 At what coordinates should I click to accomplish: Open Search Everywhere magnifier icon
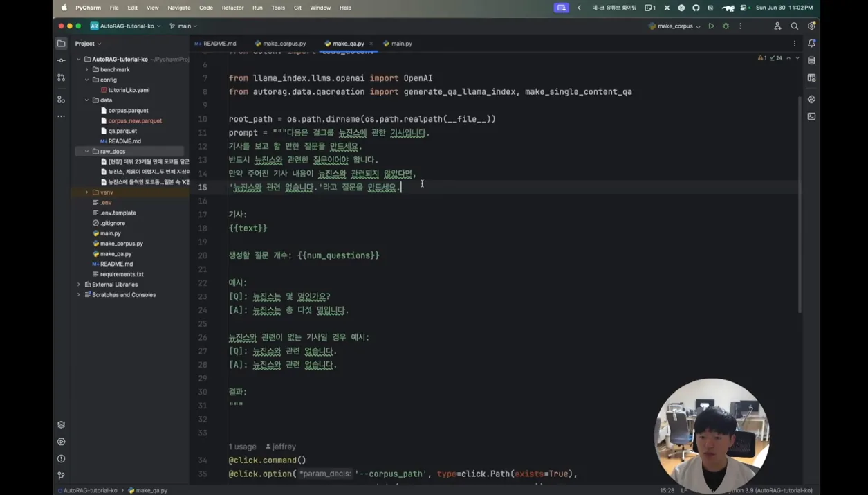(x=795, y=26)
